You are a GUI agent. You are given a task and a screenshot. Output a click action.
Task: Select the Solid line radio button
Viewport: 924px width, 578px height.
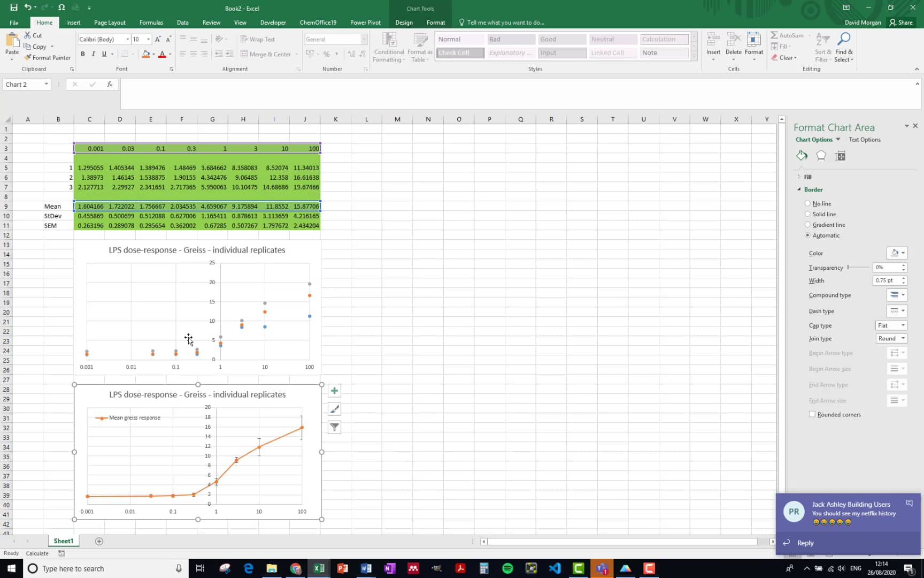[x=808, y=214]
